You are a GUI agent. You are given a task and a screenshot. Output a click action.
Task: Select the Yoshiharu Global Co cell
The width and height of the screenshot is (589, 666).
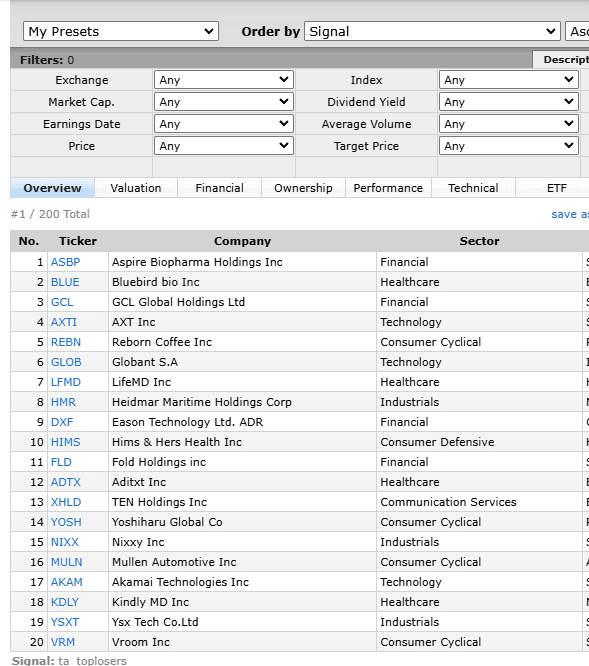point(242,522)
